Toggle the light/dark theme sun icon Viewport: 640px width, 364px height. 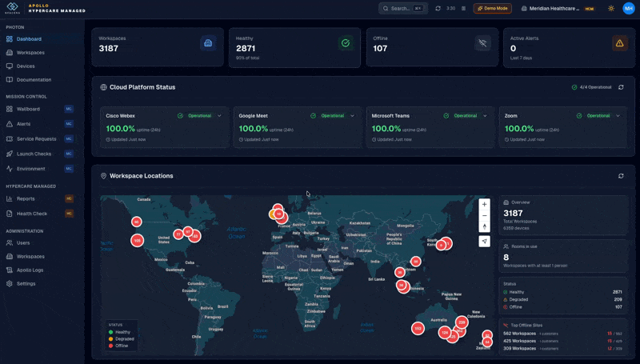pos(611,8)
